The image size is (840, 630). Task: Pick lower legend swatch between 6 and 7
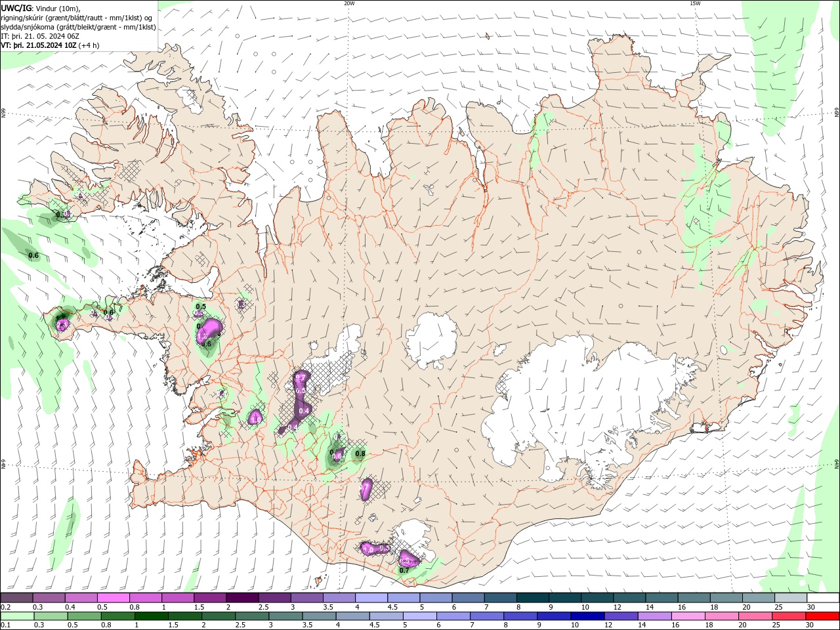point(453,616)
